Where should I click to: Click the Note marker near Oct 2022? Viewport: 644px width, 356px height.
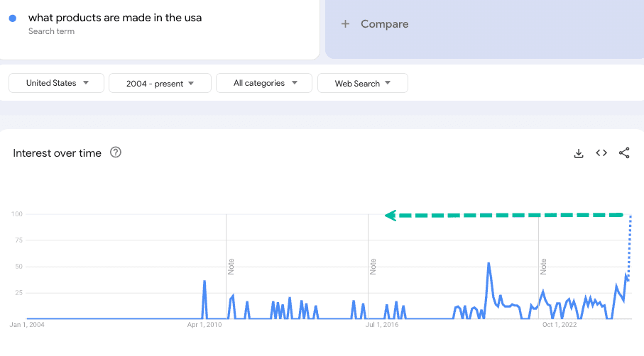[543, 266]
